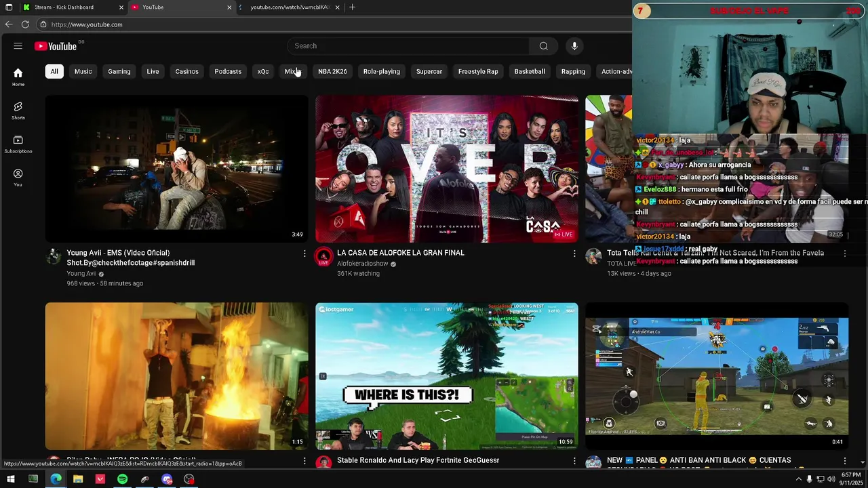Open Shorts in the left sidebar
This screenshot has width=868, height=488.
tap(18, 110)
